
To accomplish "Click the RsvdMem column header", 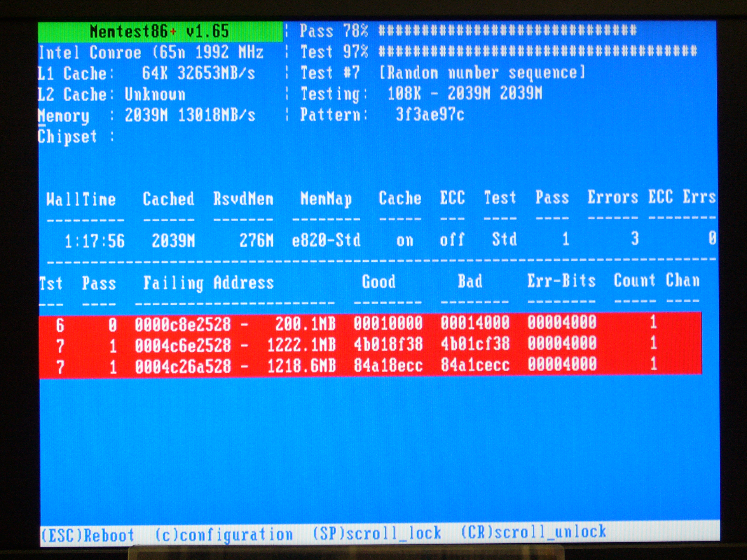I will pos(243,199).
